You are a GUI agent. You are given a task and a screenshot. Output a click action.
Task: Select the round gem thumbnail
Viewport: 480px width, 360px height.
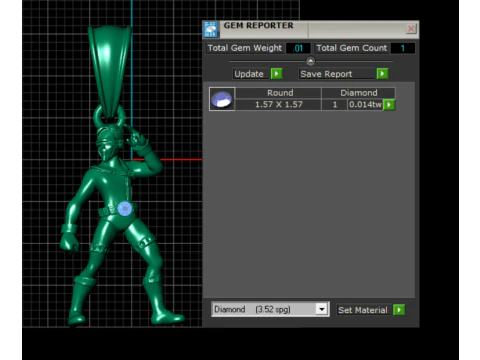(222, 99)
